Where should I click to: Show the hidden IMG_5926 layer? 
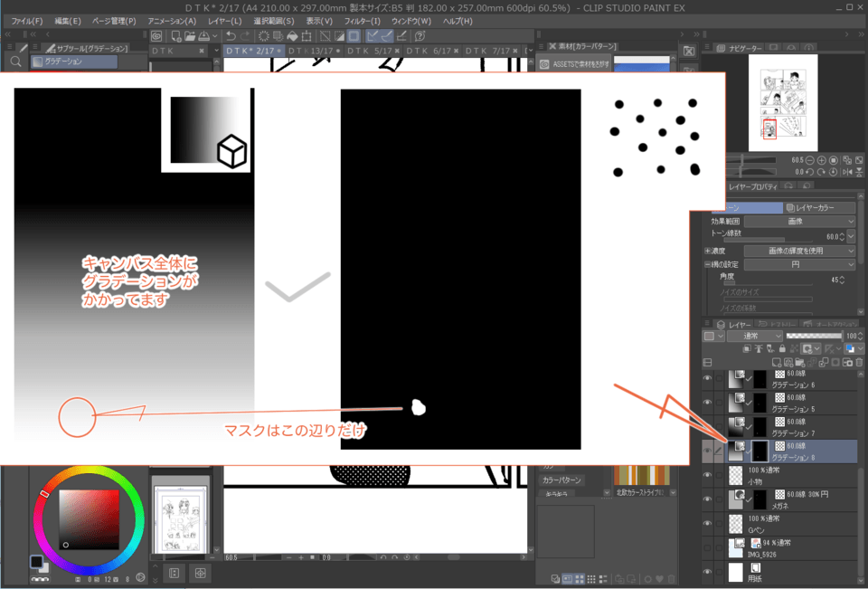(x=708, y=547)
